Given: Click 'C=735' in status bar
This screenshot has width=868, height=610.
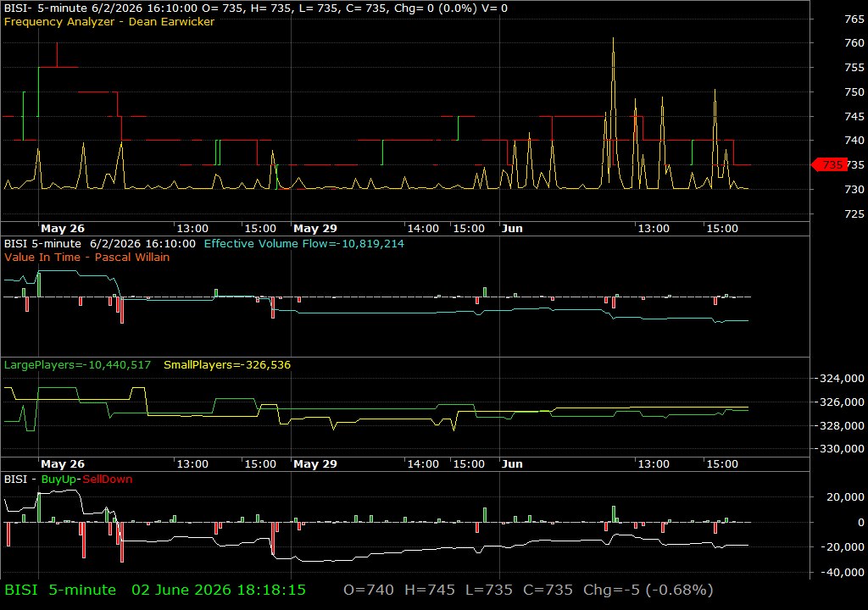Looking at the screenshot, I should [x=548, y=590].
